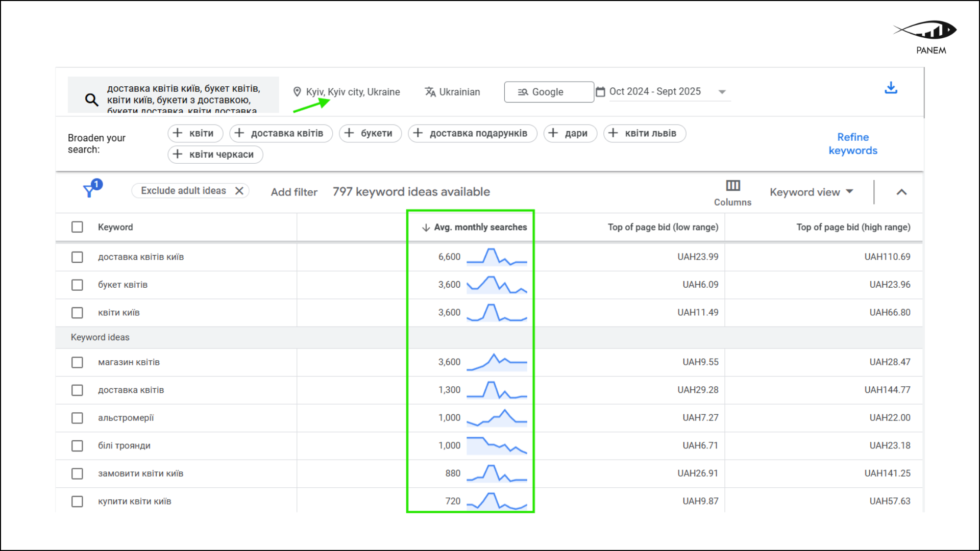Collapse the table using the chevron arrow
Image resolution: width=980 pixels, height=551 pixels.
coord(902,192)
